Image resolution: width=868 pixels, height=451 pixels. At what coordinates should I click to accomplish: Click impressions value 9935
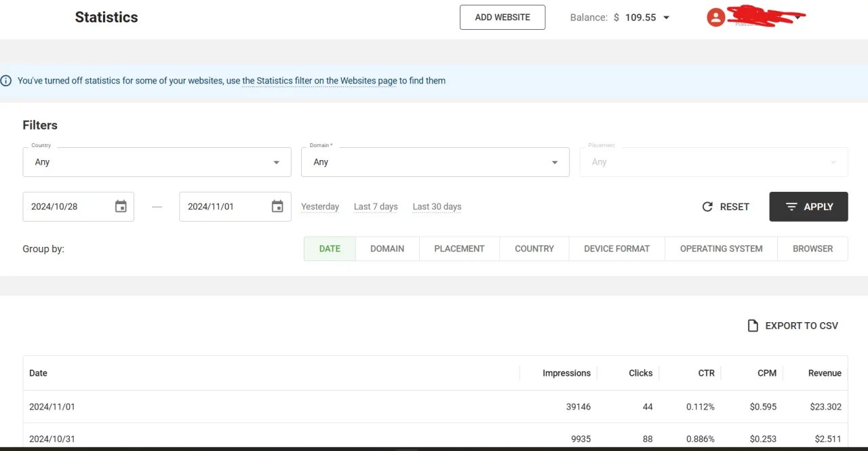point(580,439)
